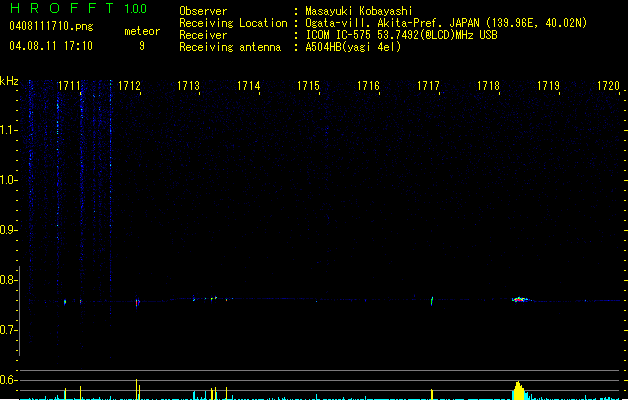Click the 0.8 kHz frequency label
Viewport: 629px width, 400px height.
point(8,280)
